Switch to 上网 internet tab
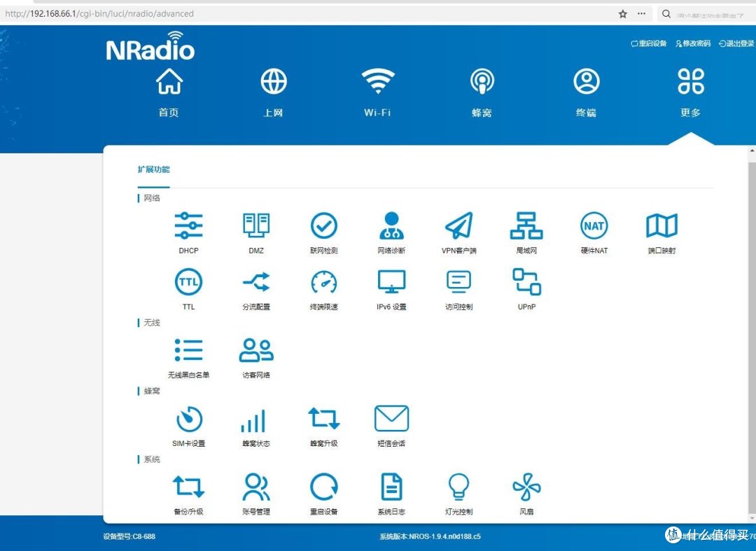The width and height of the screenshot is (756, 551). tap(274, 93)
